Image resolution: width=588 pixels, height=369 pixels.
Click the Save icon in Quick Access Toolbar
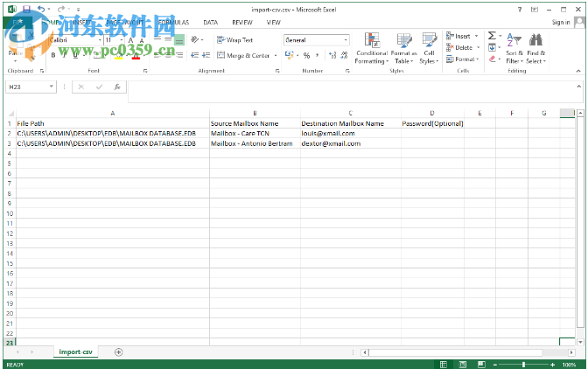click(25, 9)
